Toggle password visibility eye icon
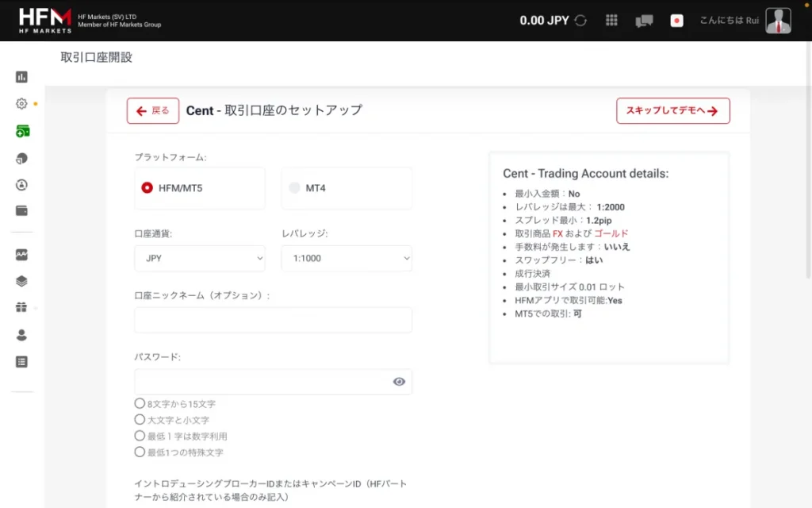The height and width of the screenshot is (508, 812). tap(399, 382)
